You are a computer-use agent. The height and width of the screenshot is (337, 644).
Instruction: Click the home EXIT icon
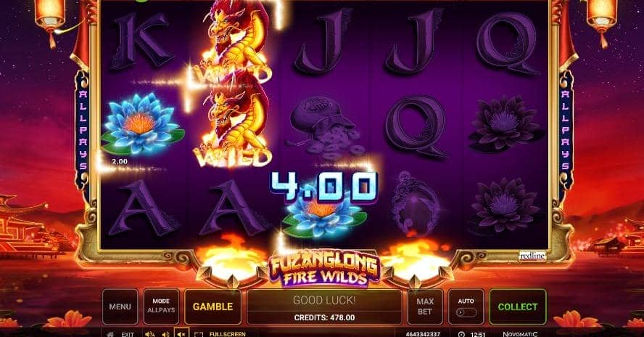[x=110, y=334]
